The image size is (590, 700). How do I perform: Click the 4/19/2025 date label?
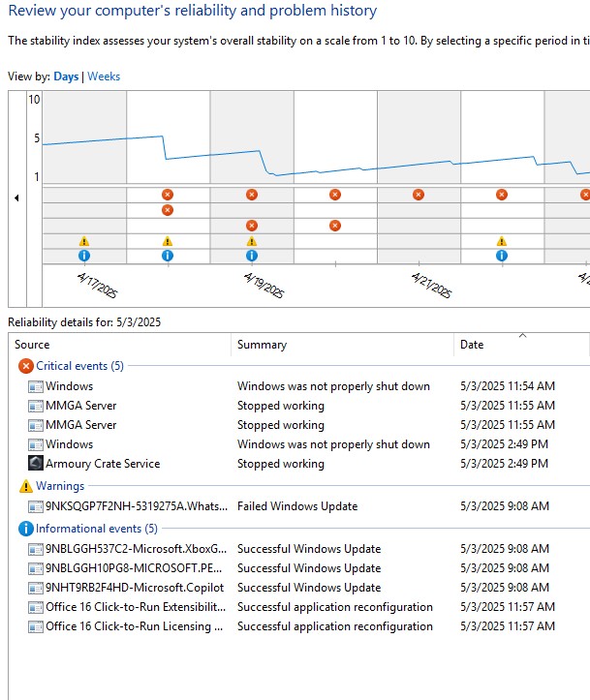tap(264, 285)
